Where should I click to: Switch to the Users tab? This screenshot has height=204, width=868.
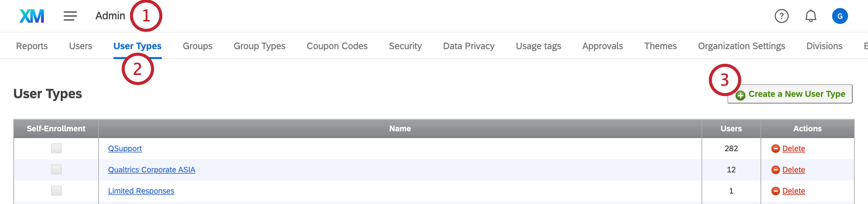(81, 46)
